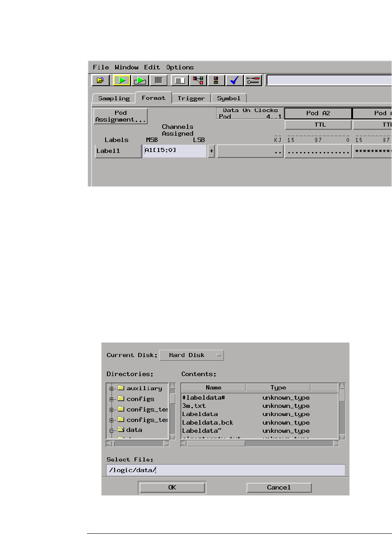The image size is (392, 534).
Task: Open the Current Disk Hard Disk dropdown
Action: click(191, 355)
